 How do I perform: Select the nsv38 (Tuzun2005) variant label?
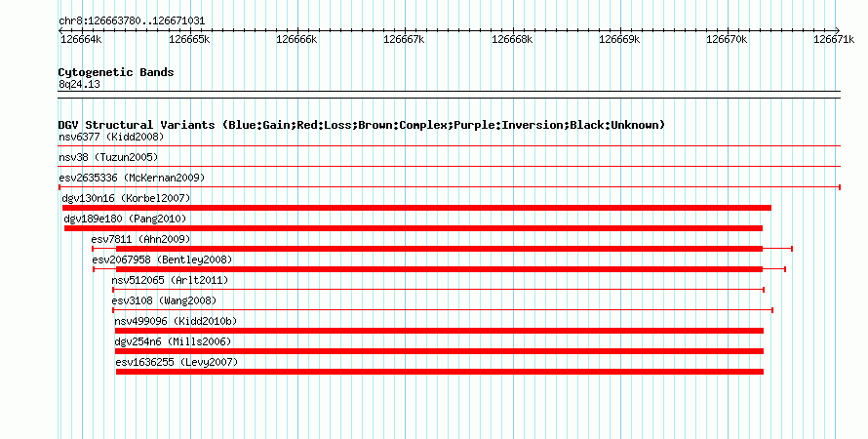[x=108, y=157]
